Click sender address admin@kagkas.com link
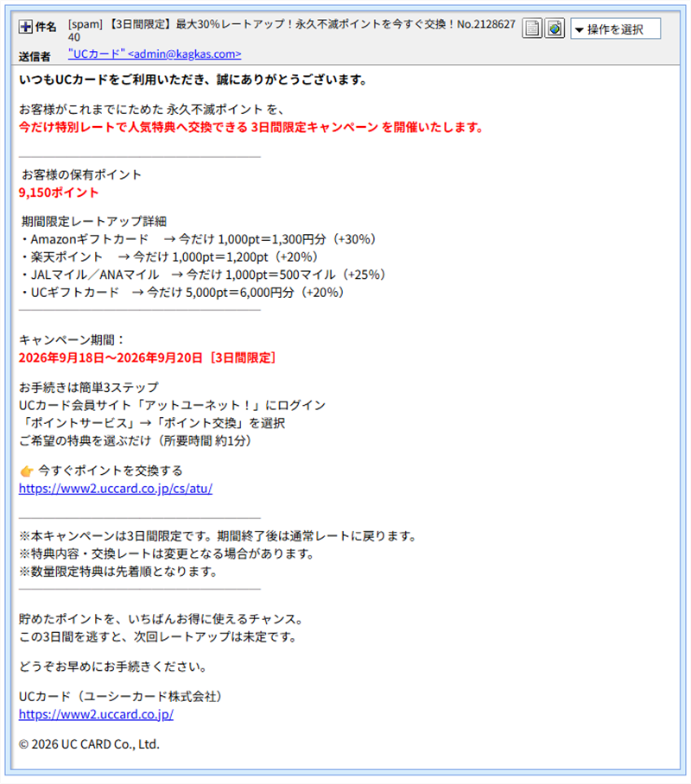691x784 pixels. pos(155,54)
